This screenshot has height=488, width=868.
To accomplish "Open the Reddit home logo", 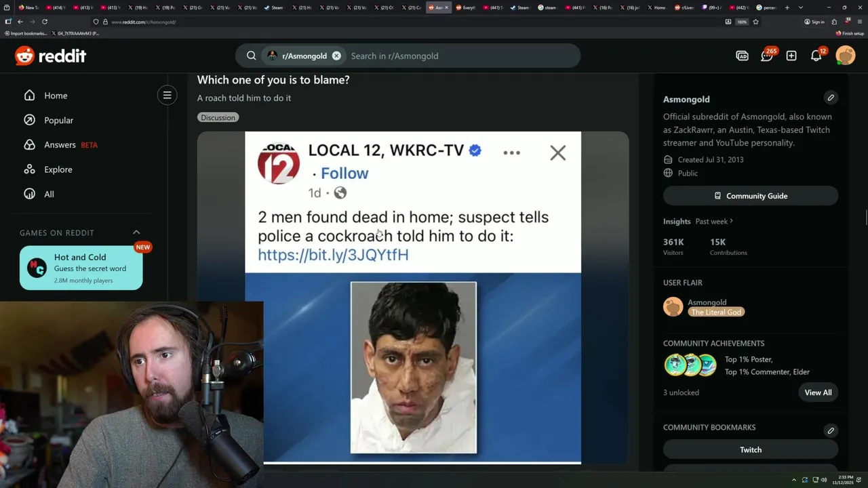I will coord(51,56).
